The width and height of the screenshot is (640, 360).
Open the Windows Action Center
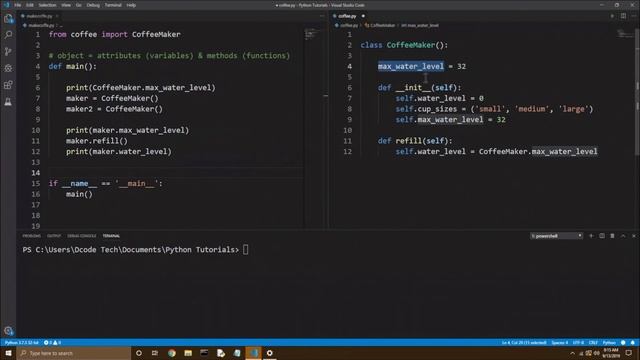(629, 353)
